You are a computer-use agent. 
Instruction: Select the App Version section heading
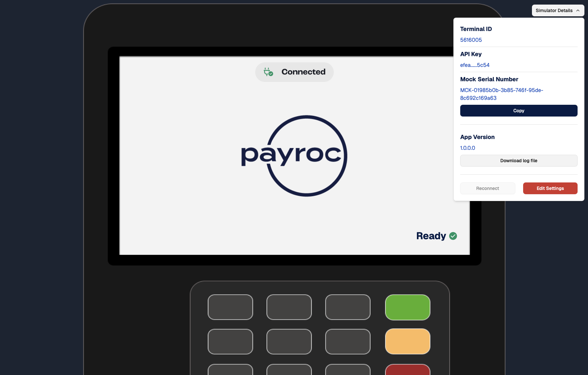point(477,137)
